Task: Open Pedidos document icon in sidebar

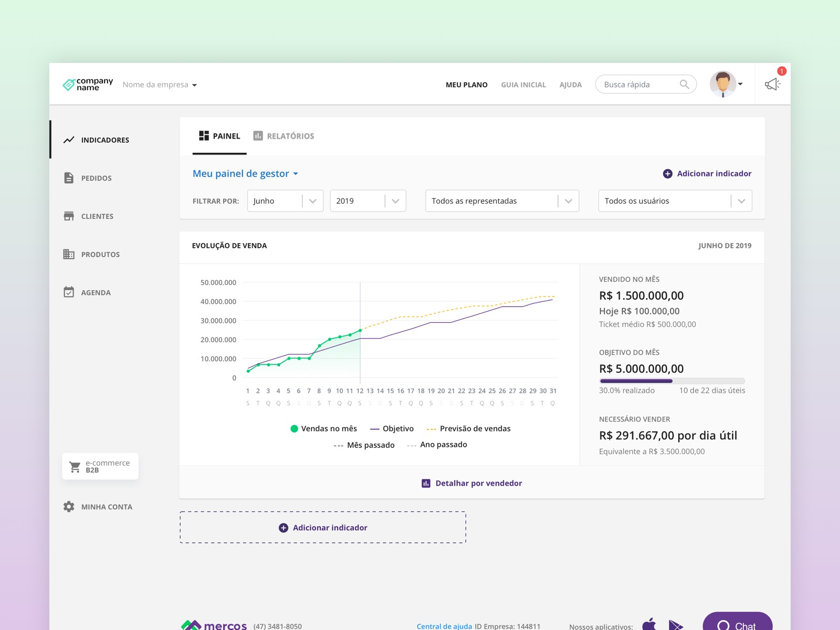Action: pyautogui.click(x=69, y=178)
